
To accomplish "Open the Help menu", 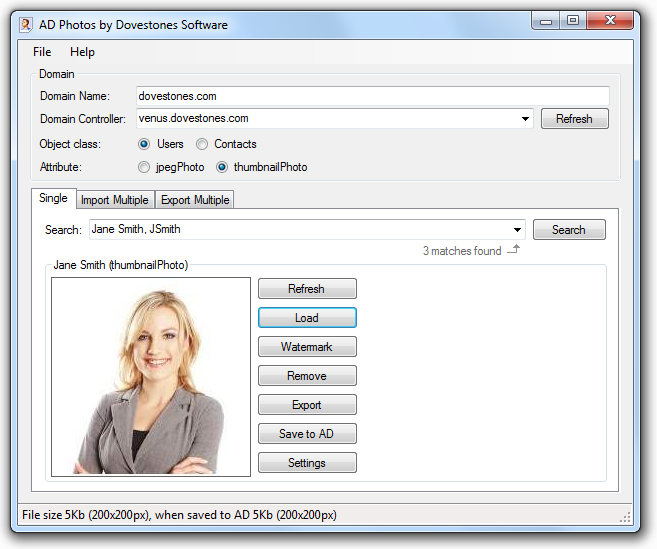I will pos(82,52).
